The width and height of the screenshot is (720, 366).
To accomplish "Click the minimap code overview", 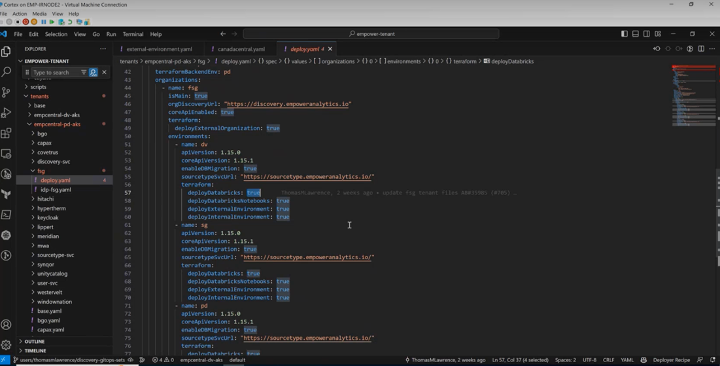I will point(694,96).
